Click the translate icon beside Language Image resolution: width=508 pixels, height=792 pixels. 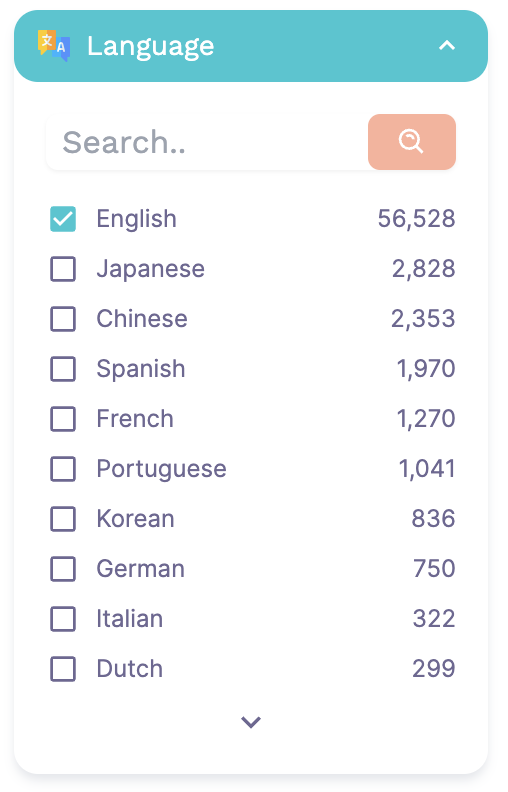coord(54,46)
